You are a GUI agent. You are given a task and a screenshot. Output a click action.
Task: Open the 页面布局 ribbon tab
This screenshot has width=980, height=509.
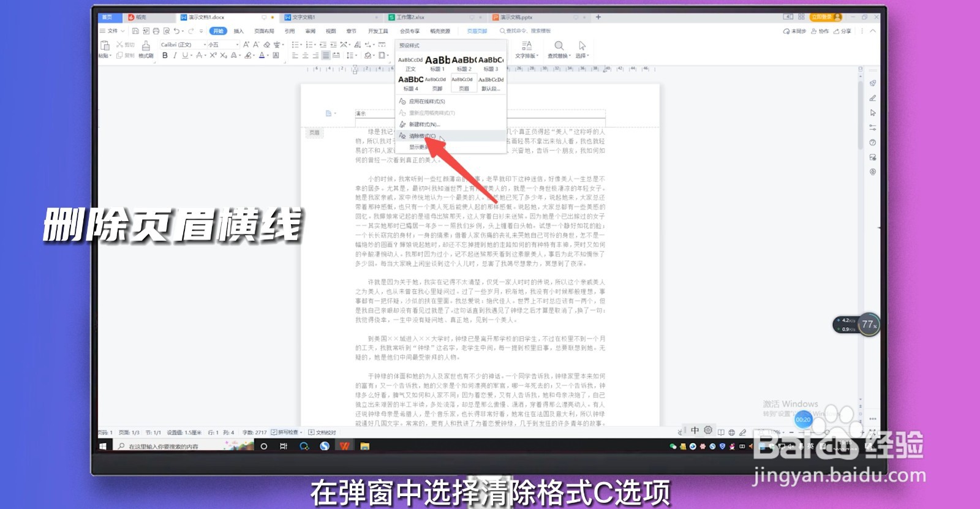264,31
